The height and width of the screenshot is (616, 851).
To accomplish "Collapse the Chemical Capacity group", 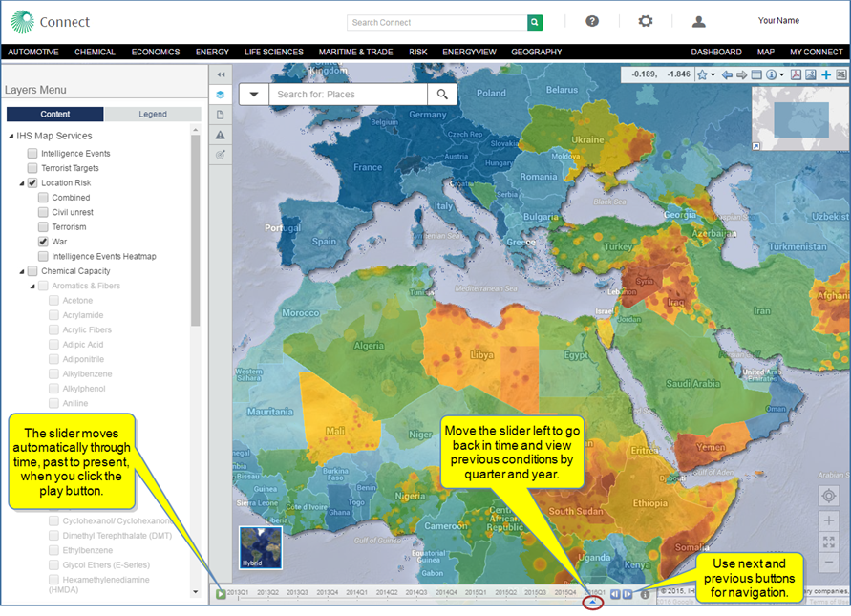I will (x=22, y=271).
